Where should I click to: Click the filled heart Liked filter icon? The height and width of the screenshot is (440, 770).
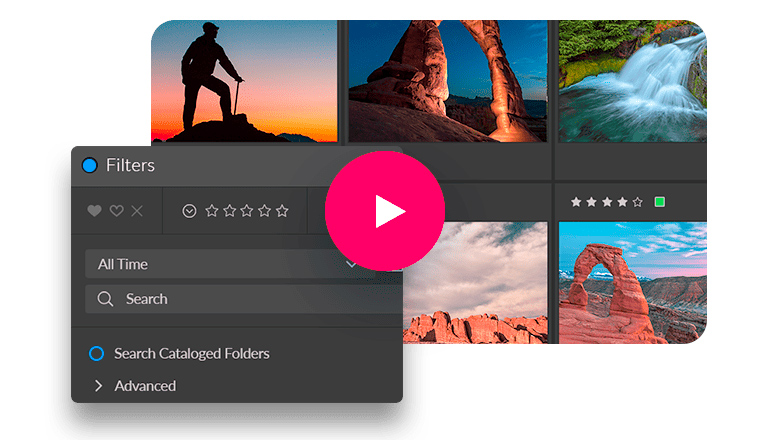click(95, 211)
